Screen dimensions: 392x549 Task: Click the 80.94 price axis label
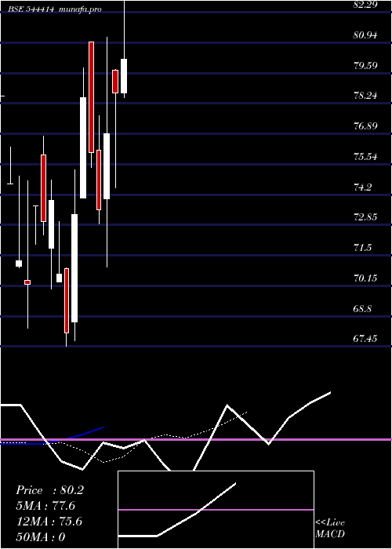point(365,35)
